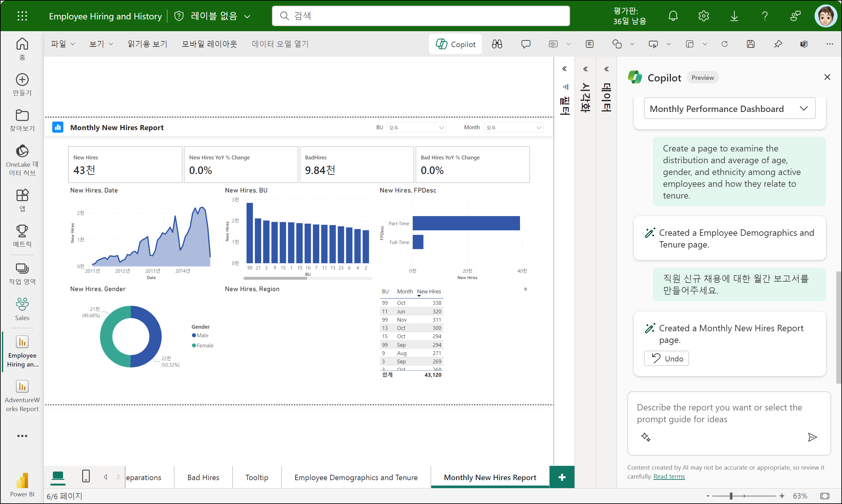
Task: Switch to desktop layout view icon
Action: click(x=58, y=476)
